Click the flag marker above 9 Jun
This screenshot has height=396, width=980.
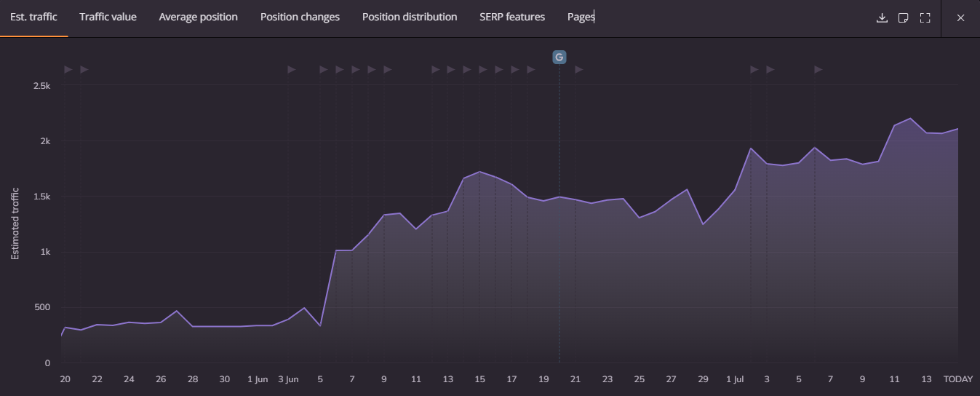pyautogui.click(x=388, y=69)
